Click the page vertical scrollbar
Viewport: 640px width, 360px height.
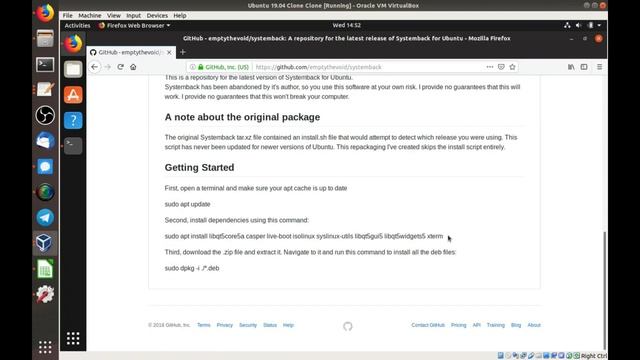604,290
